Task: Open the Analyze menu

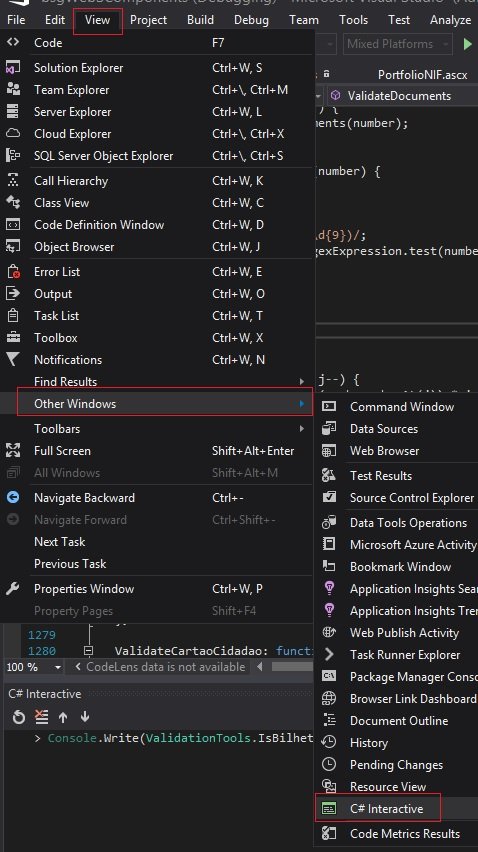Action: tap(450, 20)
